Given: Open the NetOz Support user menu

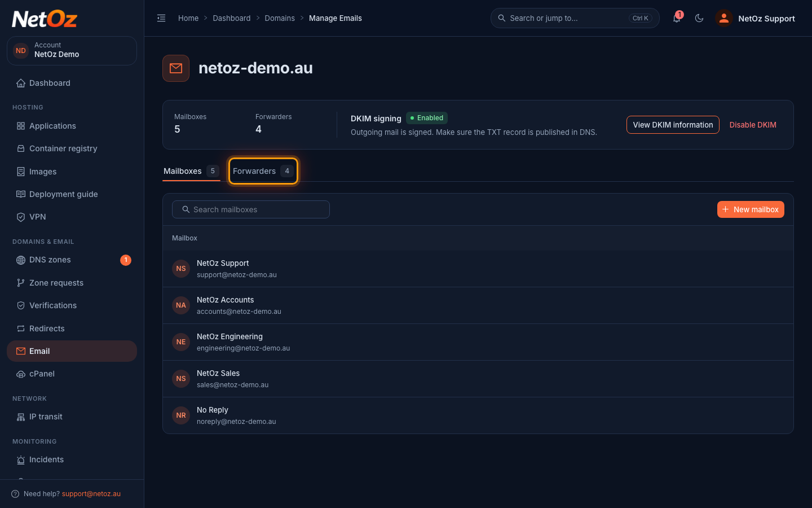Looking at the screenshot, I should pos(755,18).
